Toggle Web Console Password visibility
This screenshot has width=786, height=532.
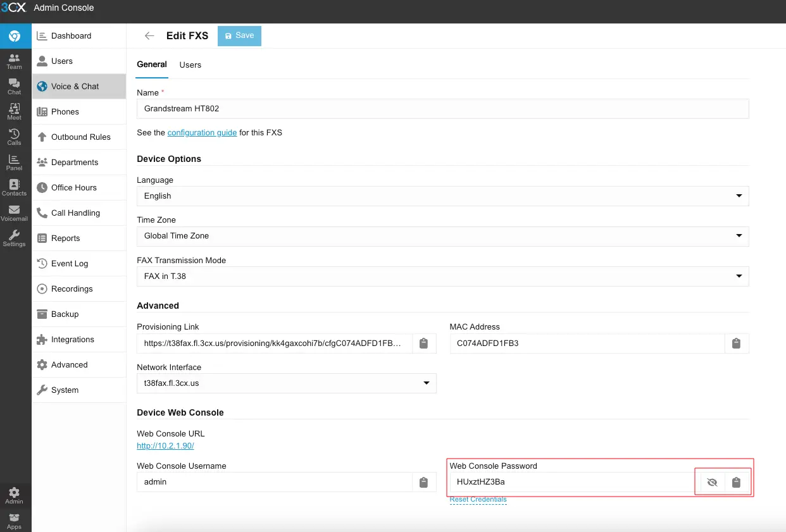pos(712,482)
